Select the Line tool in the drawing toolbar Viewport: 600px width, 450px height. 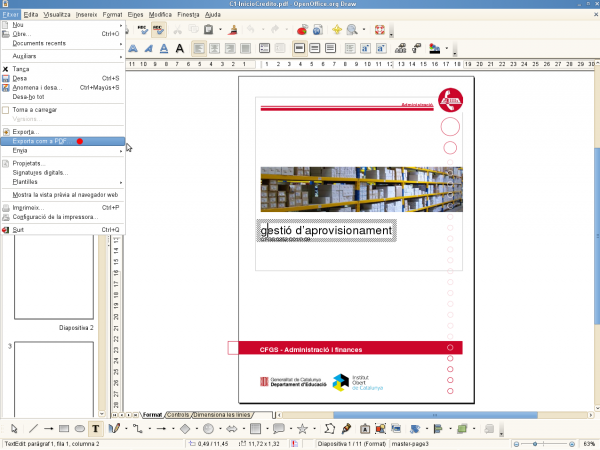(32, 429)
